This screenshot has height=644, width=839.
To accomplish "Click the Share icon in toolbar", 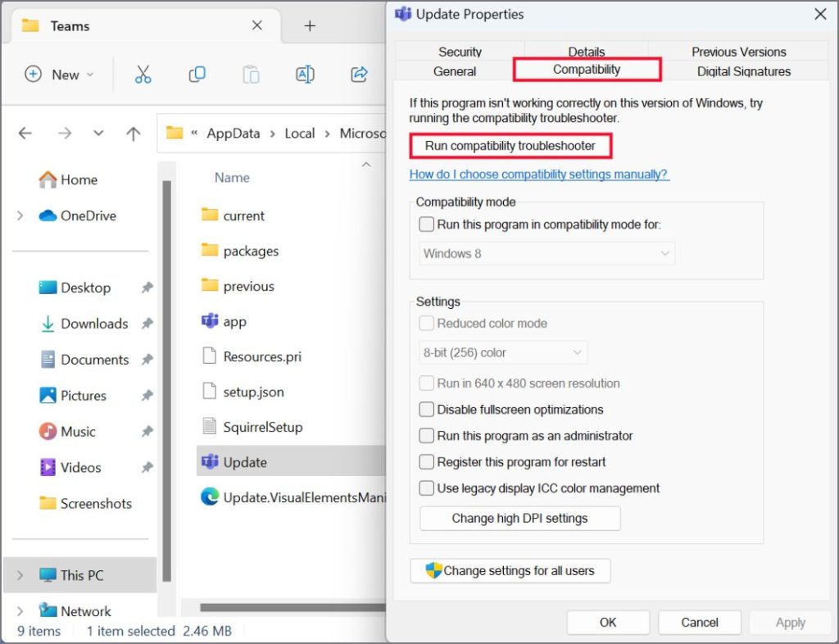I will pyautogui.click(x=359, y=75).
